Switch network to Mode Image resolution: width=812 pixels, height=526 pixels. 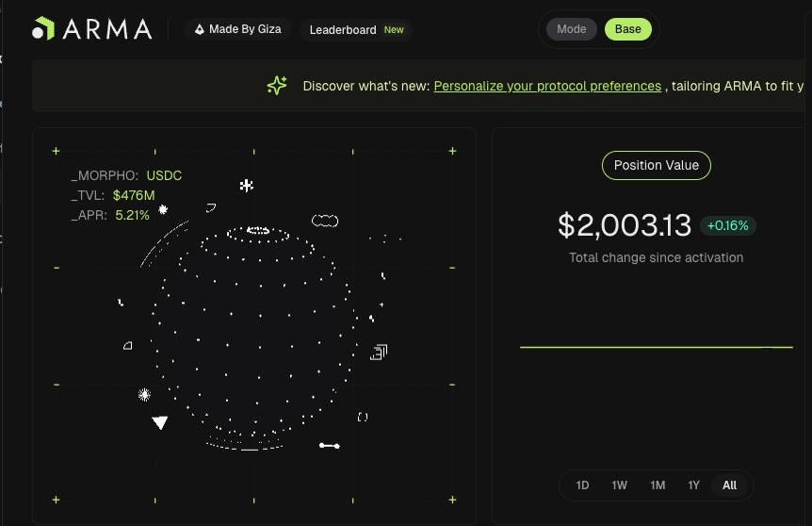point(571,29)
